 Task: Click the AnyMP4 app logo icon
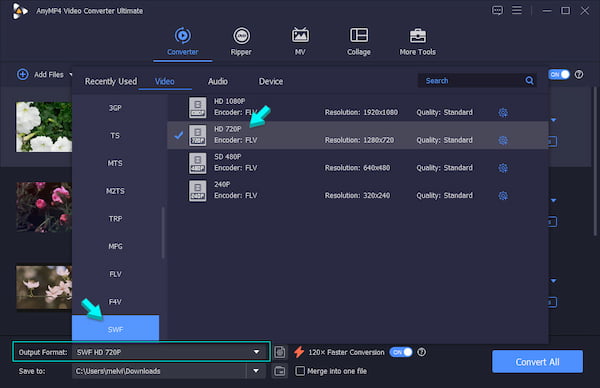20,11
